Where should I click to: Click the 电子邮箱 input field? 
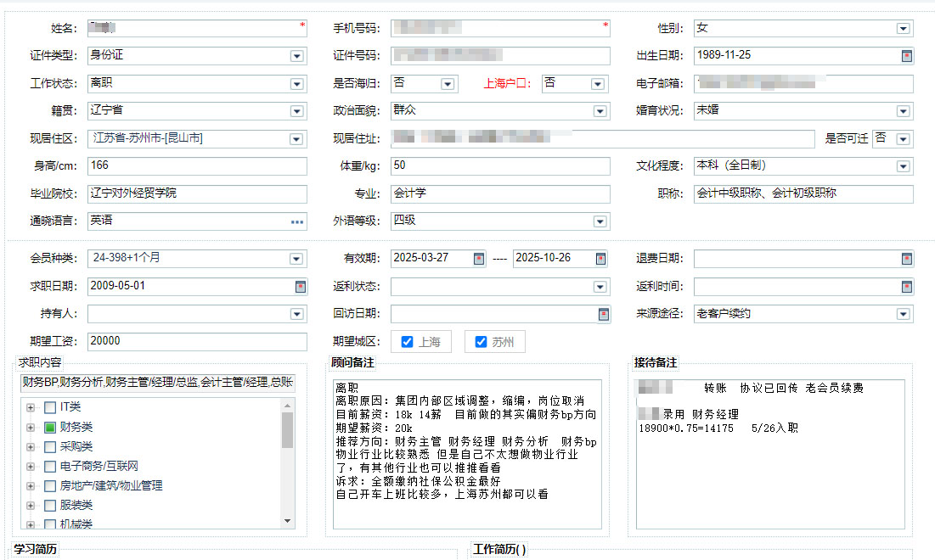click(x=803, y=83)
